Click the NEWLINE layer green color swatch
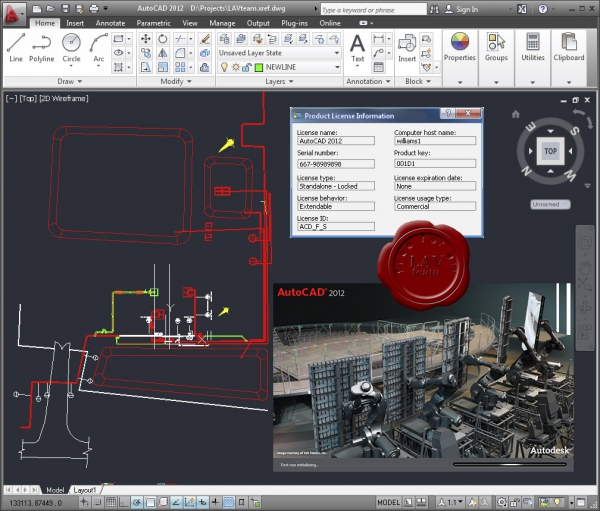The height and width of the screenshot is (511, 600). (259, 68)
